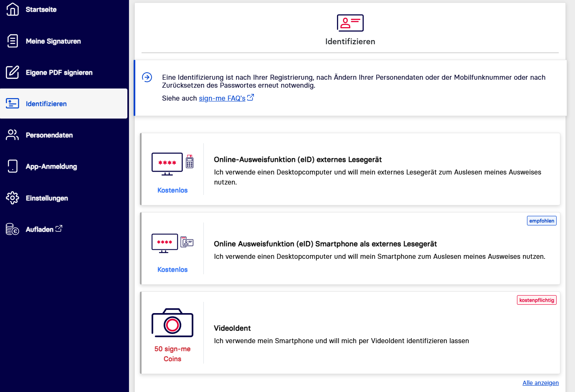Click the Eigene PDF signieren pencil icon
Image resolution: width=575 pixels, height=392 pixels.
[13, 72]
